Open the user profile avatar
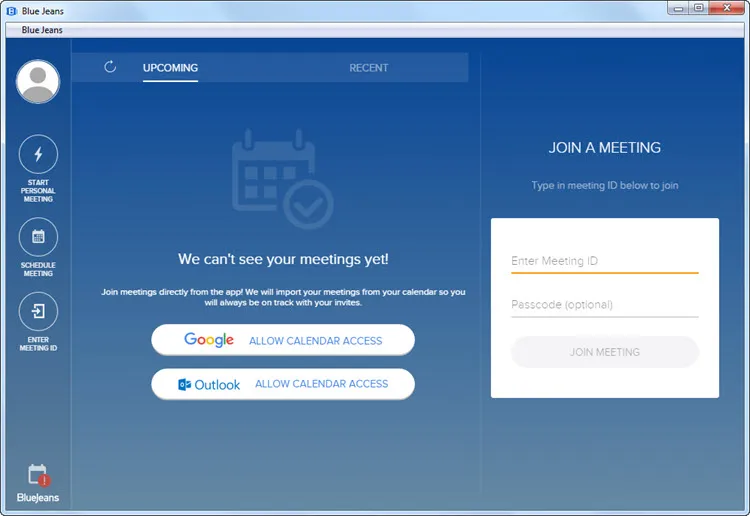 click(38, 81)
